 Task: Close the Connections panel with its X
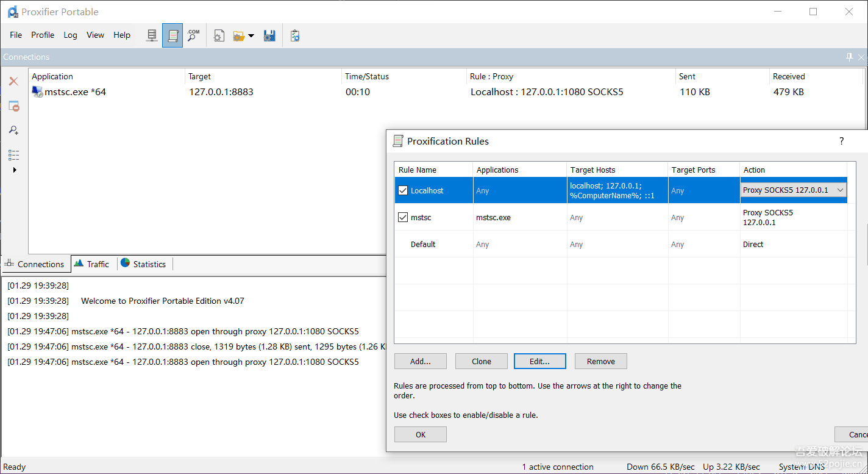[x=861, y=57]
